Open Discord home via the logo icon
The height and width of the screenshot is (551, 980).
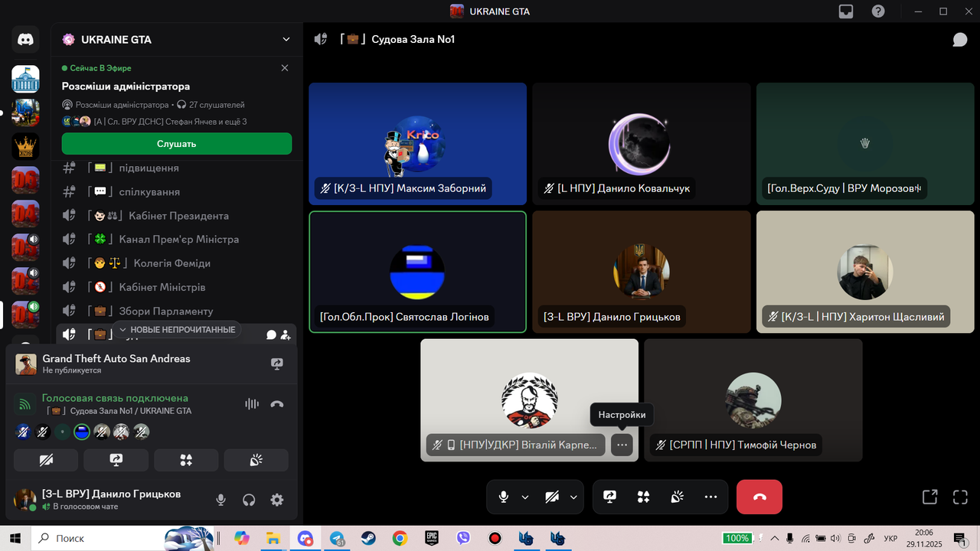click(25, 39)
